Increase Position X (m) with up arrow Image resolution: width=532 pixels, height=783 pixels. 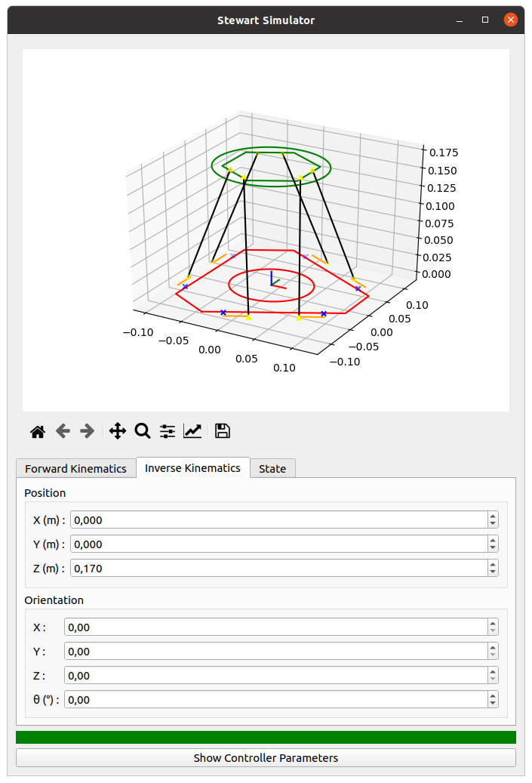click(493, 516)
